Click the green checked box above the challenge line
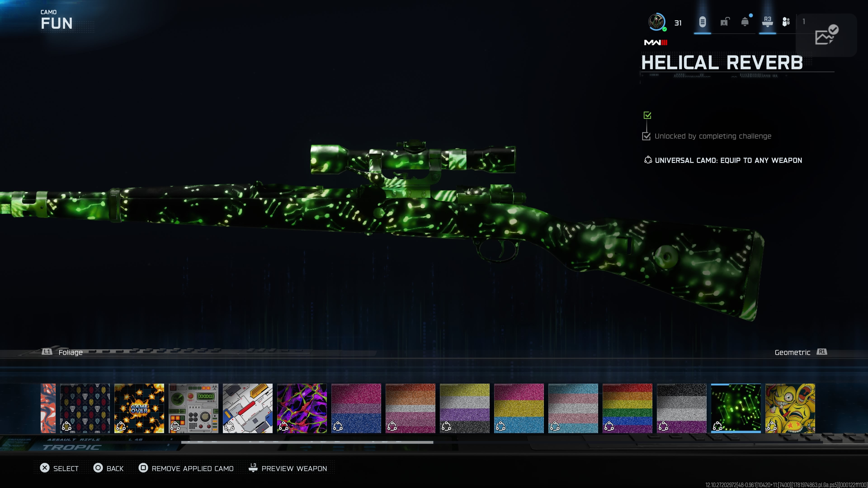 pos(647,115)
